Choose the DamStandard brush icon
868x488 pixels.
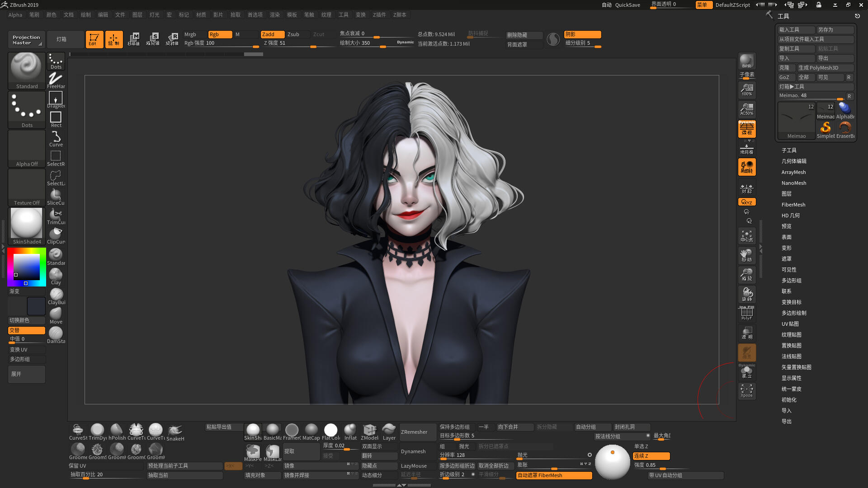pos(56,335)
